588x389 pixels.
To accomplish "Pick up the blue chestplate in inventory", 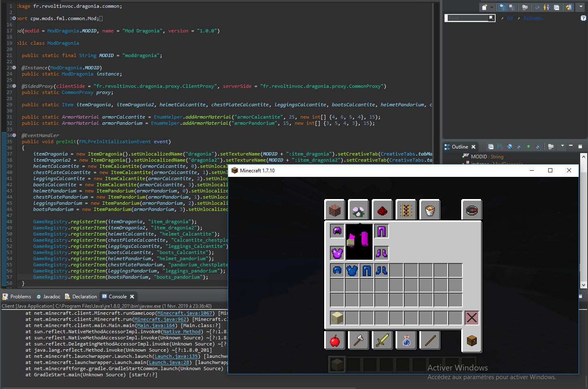I will point(352,270).
